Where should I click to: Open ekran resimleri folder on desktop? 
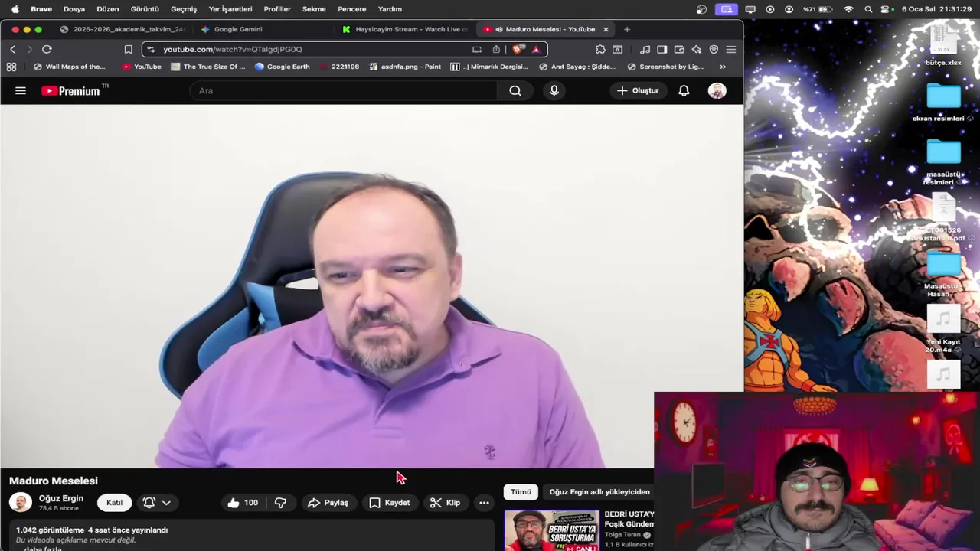coord(943,103)
